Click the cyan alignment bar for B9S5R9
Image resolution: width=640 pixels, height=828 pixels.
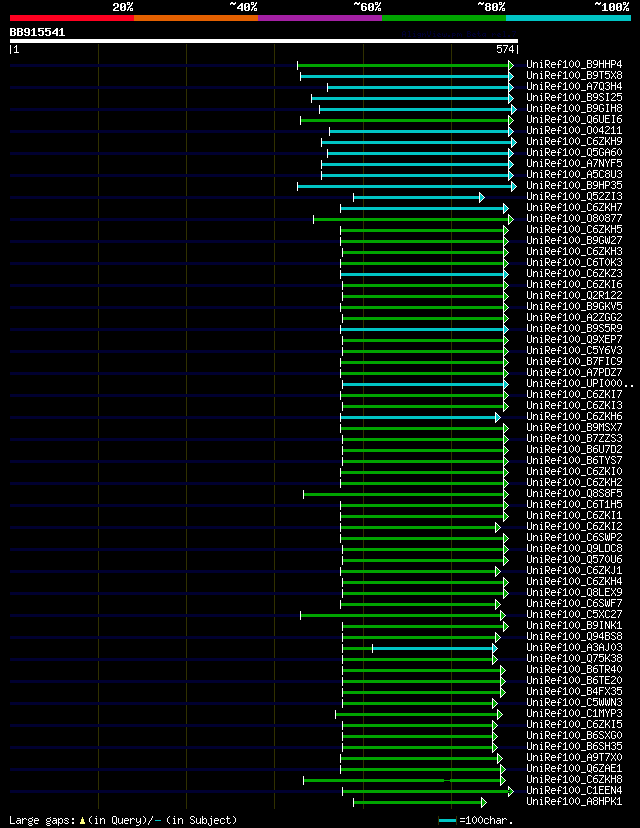pyautogui.click(x=425, y=330)
